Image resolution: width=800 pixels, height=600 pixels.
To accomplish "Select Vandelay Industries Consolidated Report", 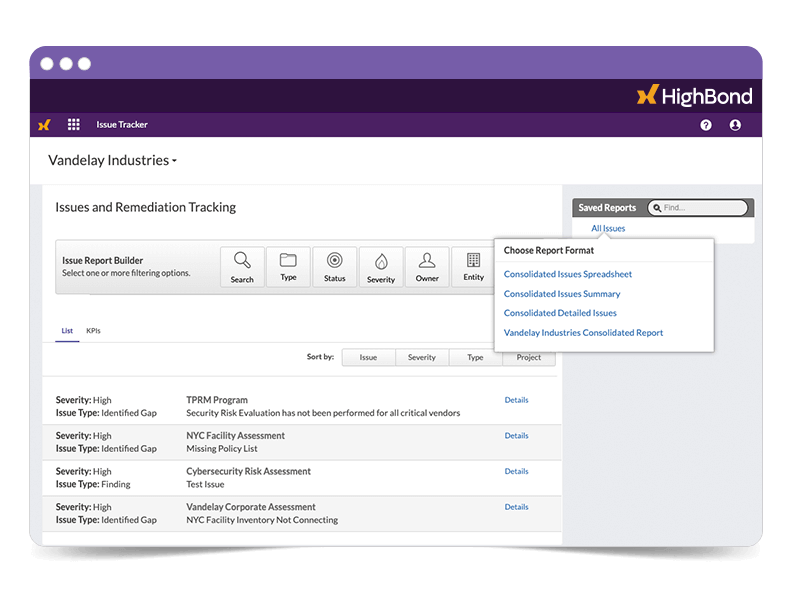I will tap(583, 333).
